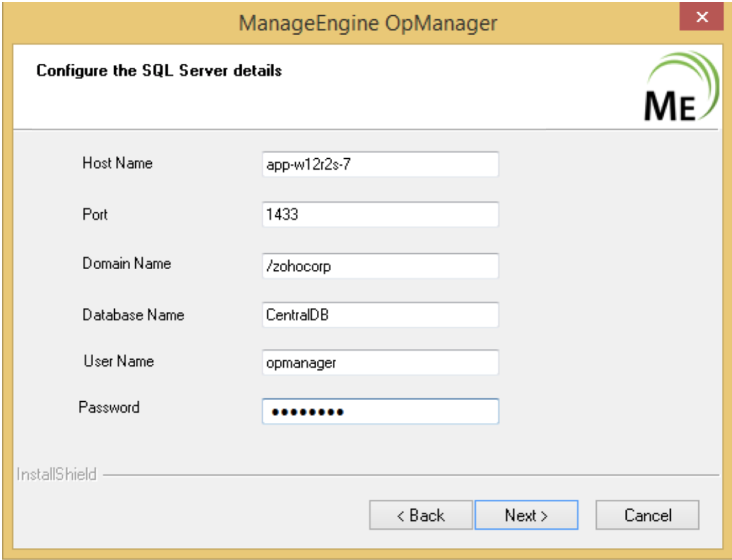Click the User Name field containing opmanager
The height and width of the screenshot is (560, 732).
[x=380, y=363]
